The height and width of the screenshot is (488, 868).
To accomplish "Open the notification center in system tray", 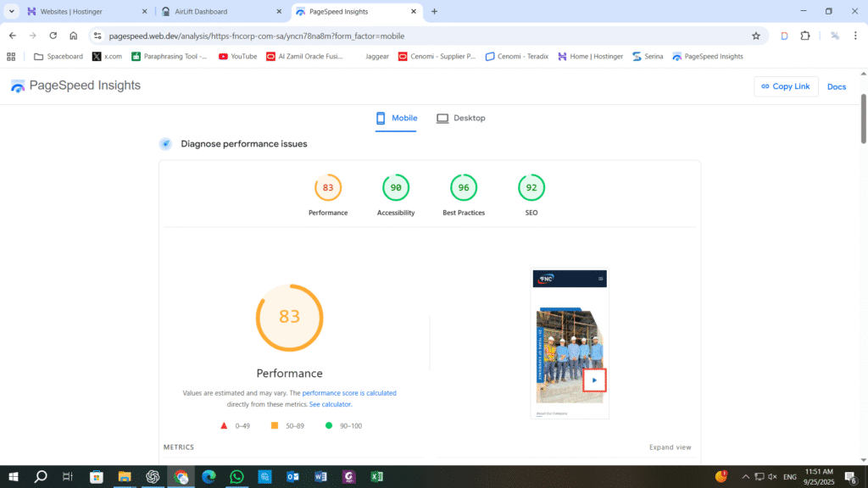I will pos(851,477).
